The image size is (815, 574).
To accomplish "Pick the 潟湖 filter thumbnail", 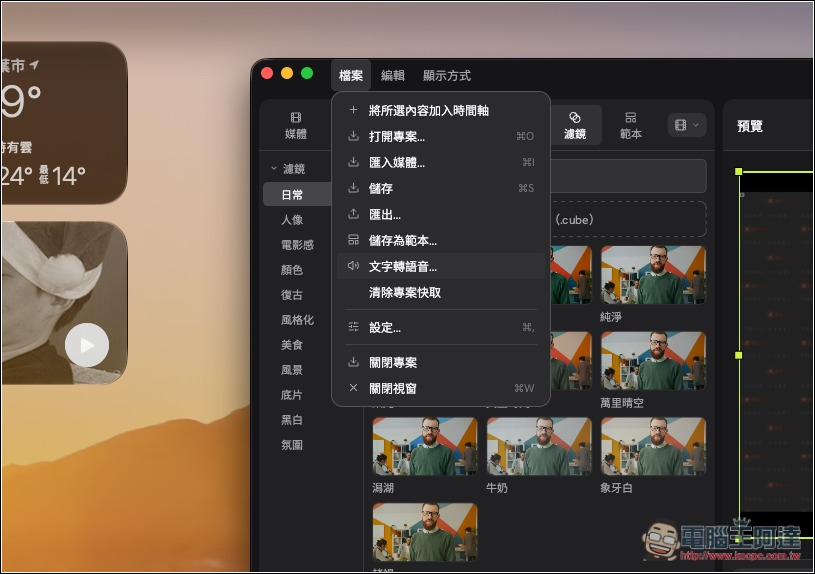I will click(x=425, y=446).
